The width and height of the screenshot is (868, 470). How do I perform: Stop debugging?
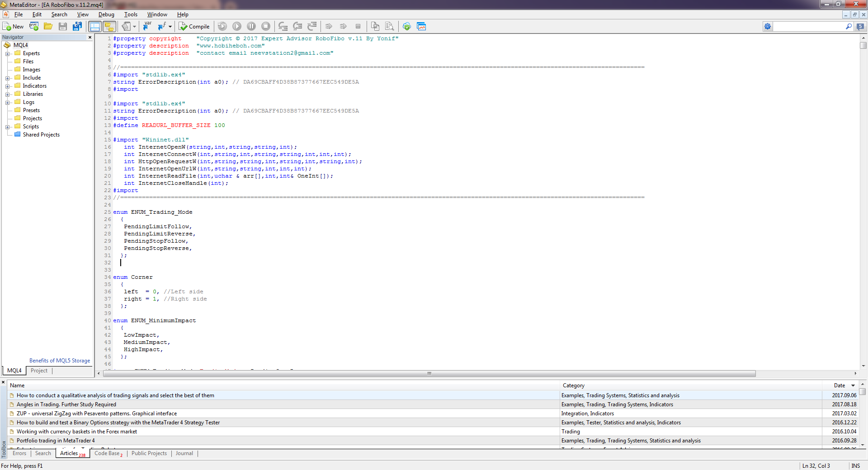tap(266, 26)
